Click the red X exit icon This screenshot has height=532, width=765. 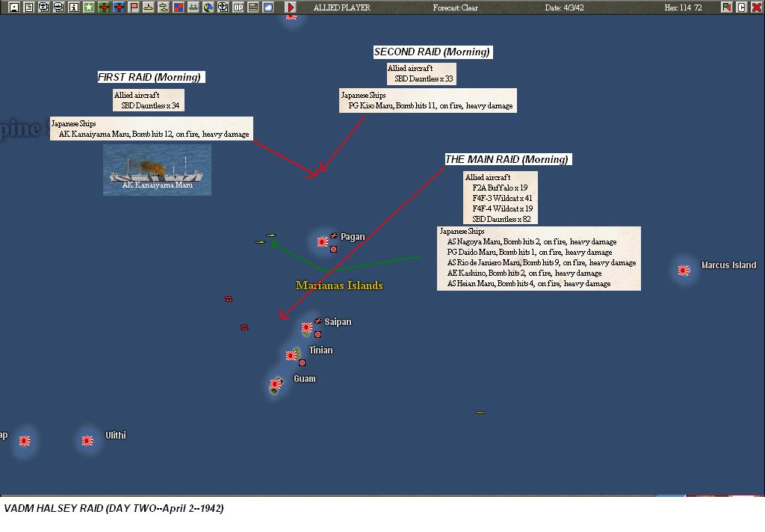pyautogui.click(x=756, y=7)
